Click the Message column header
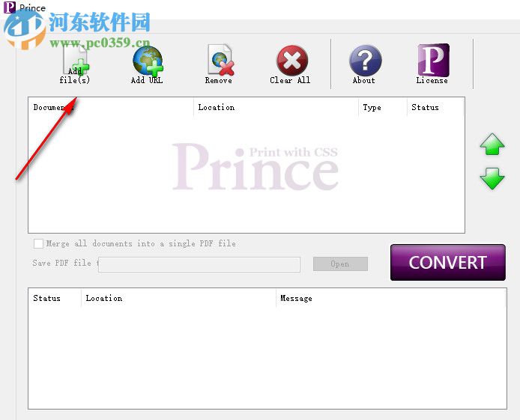This screenshot has height=420, width=520. click(391, 298)
